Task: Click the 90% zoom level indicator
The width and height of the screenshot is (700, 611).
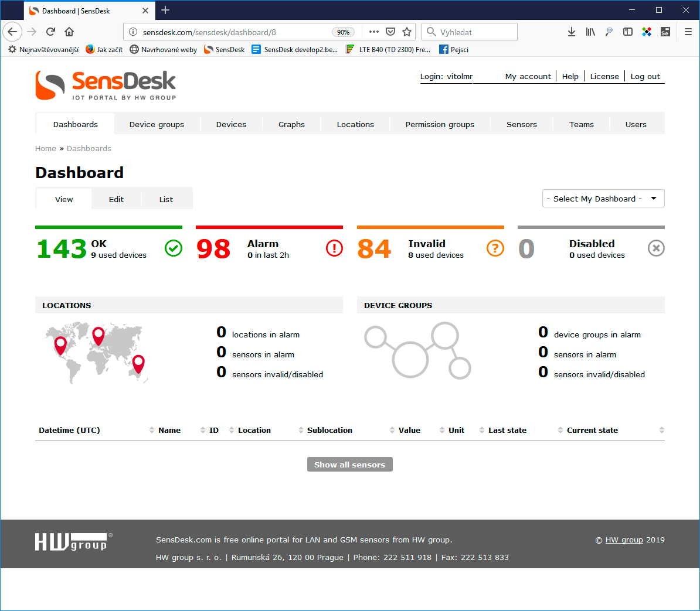Action: [343, 32]
